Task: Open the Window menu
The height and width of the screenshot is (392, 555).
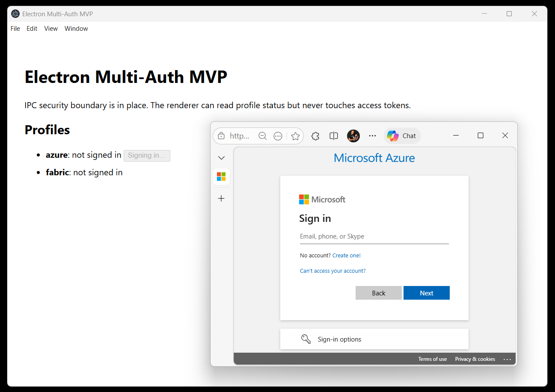Action: click(76, 29)
